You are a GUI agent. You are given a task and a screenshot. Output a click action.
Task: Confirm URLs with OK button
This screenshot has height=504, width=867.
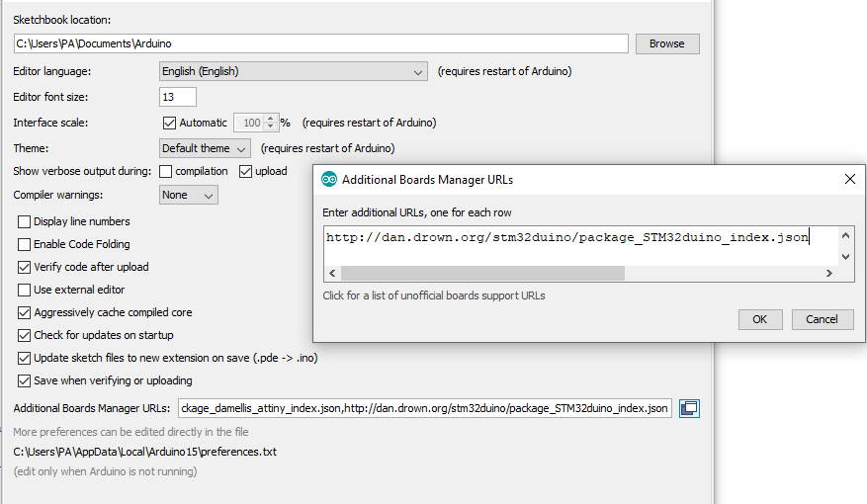pyautogui.click(x=759, y=319)
